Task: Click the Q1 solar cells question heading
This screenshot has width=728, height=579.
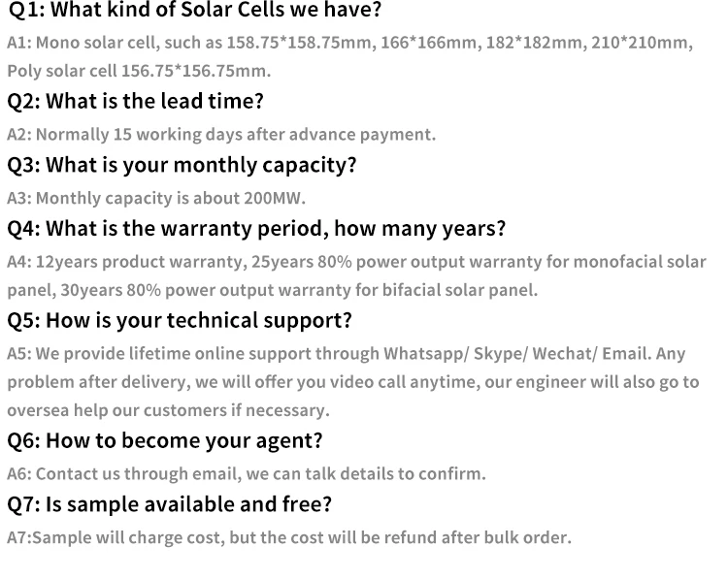Action: [x=195, y=10]
